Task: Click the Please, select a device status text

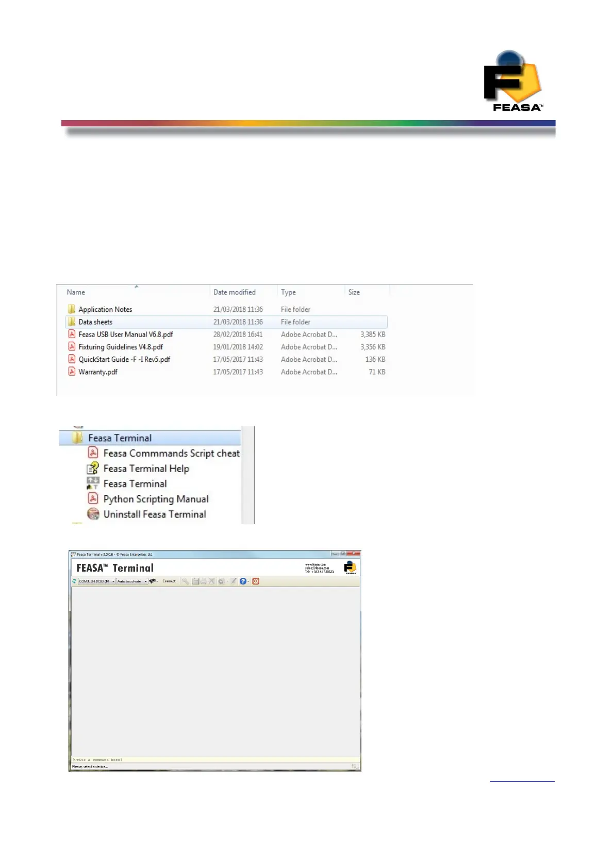Action: 90,766
